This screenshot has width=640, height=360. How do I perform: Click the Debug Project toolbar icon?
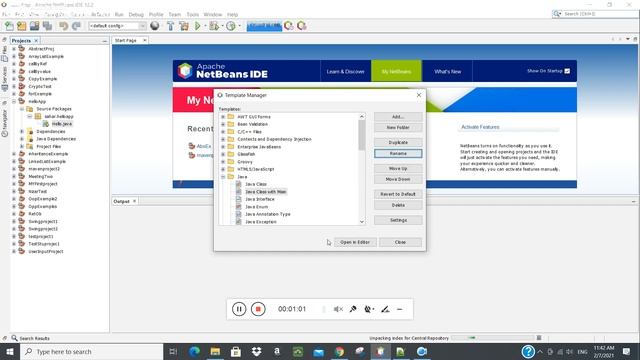tap(213, 26)
